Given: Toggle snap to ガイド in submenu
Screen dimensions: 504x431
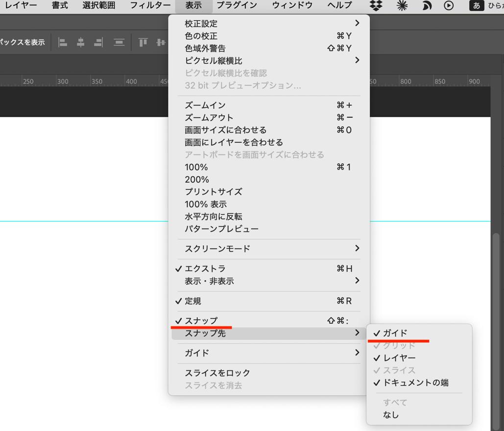Looking at the screenshot, I should 419,333.
